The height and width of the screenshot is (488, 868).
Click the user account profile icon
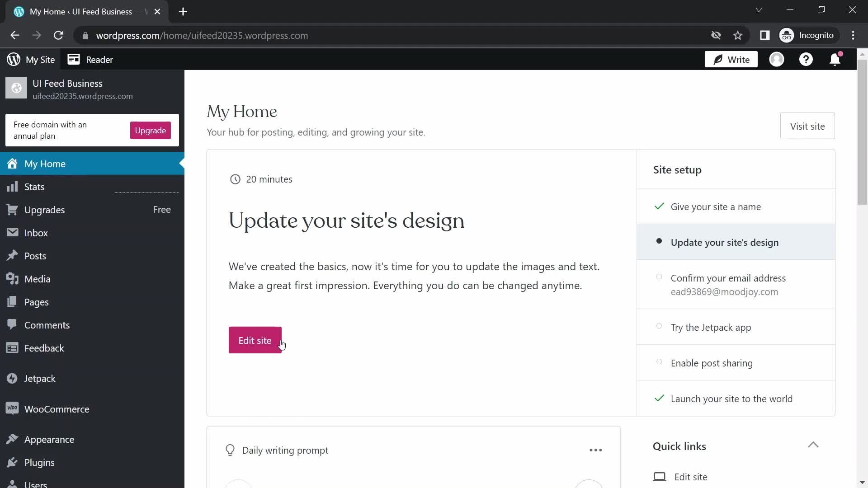[x=777, y=59]
